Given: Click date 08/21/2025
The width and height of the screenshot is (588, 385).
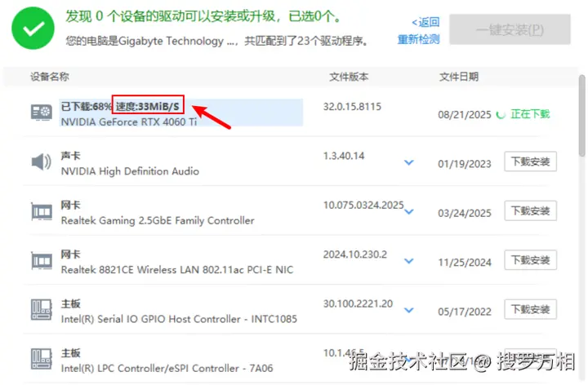Looking at the screenshot, I should pos(465,114).
